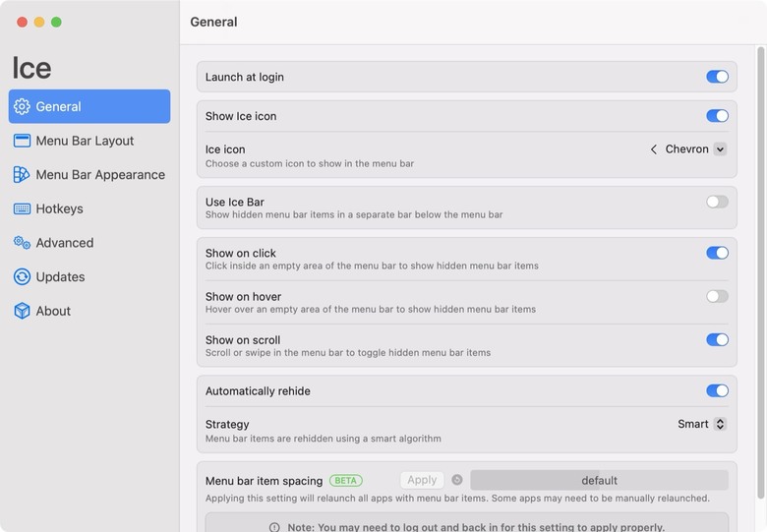Click the vertical scrollbar on the right

pyautogui.click(x=761, y=272)
